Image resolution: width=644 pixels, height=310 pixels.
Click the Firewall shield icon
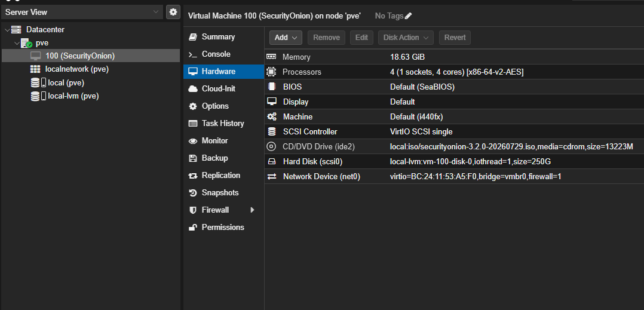click(192, 210)
